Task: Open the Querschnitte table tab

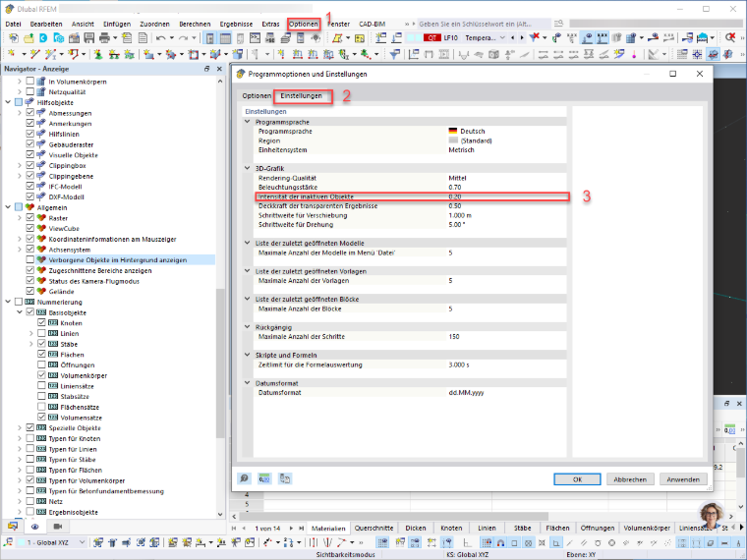Action: click(373, 528)
